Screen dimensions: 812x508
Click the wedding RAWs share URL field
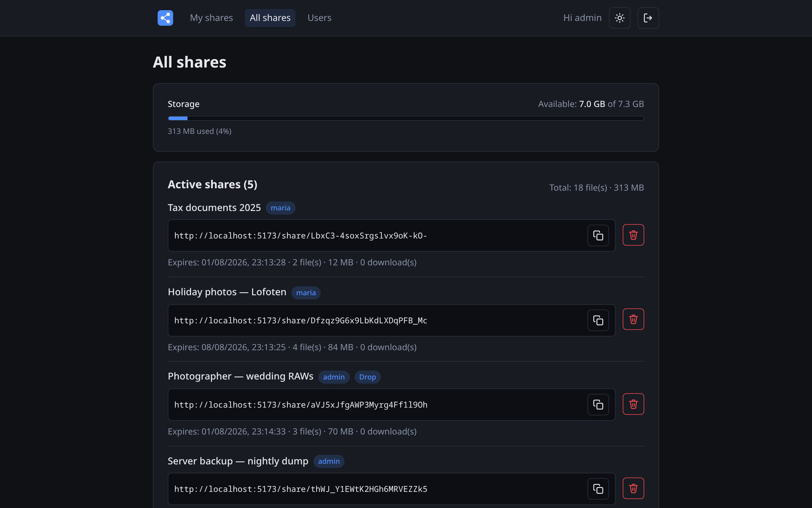coord(391,405)
